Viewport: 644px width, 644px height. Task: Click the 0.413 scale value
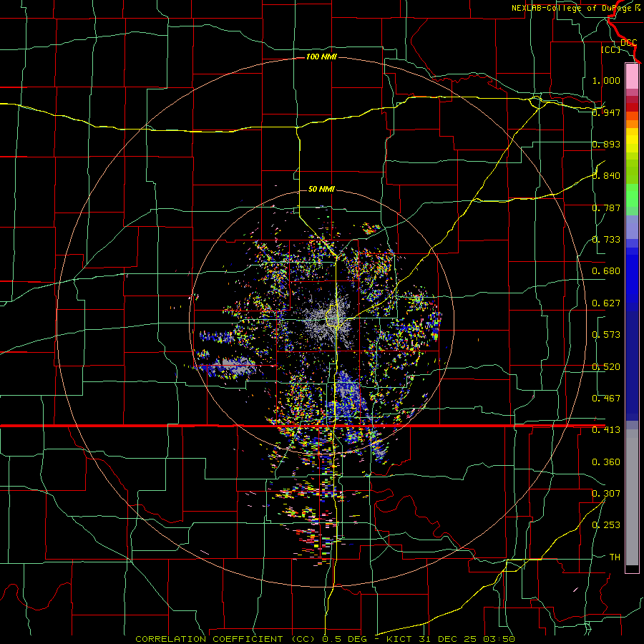point(606,430)
